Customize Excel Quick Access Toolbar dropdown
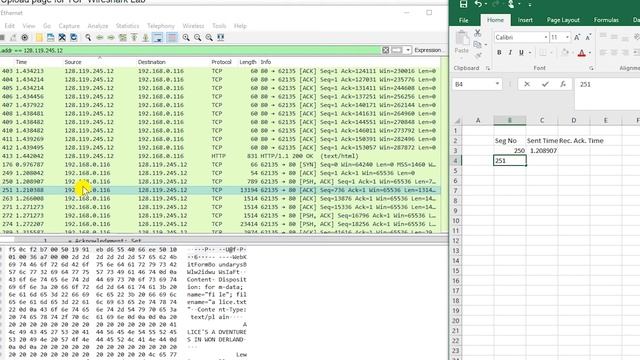This screenshot has width=640, height=360. pos(530,4)
